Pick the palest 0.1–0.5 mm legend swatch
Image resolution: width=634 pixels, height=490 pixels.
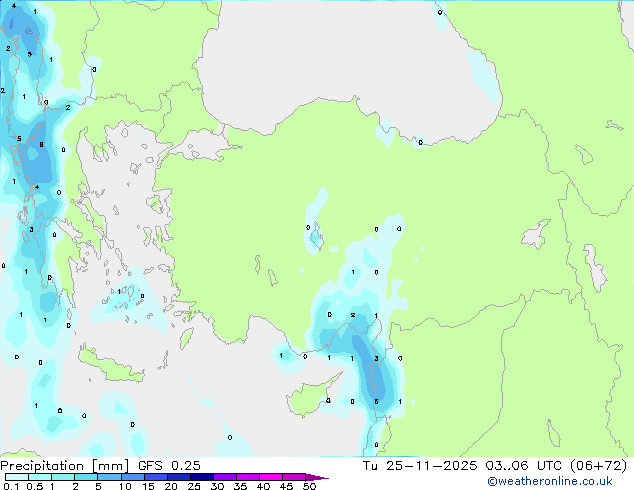[17, 477]
